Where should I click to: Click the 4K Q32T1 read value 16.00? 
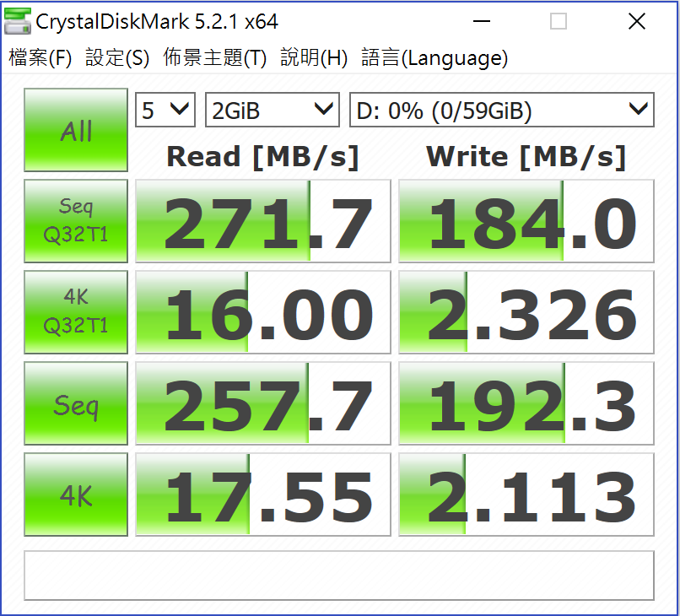click(263, 312)
